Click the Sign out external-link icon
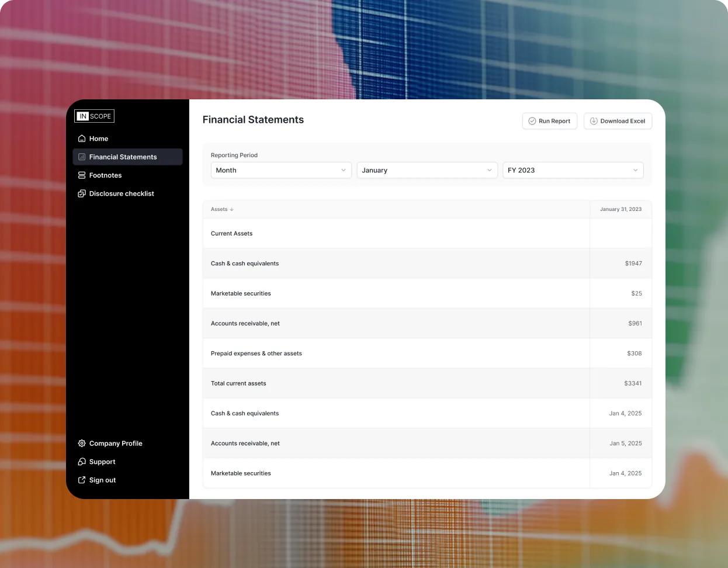 coord(82,480)
